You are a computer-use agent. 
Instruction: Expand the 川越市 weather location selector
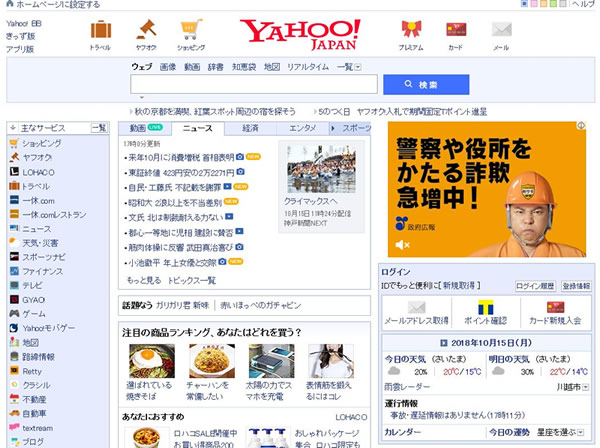tap(573, 385)
